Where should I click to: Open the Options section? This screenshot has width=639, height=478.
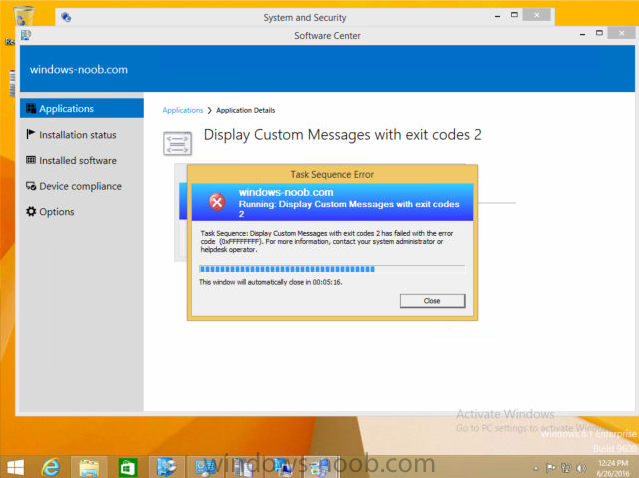point(57,212)
